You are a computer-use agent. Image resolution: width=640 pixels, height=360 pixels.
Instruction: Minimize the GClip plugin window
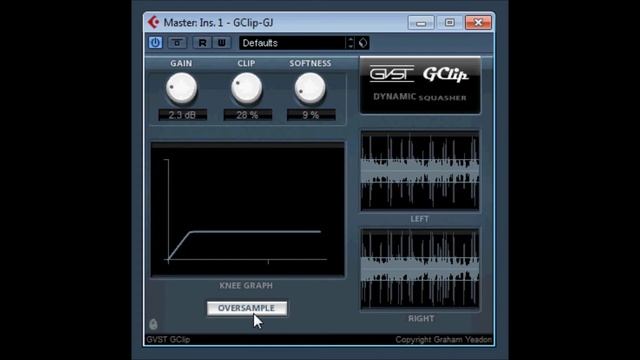(x=421, y=22)
